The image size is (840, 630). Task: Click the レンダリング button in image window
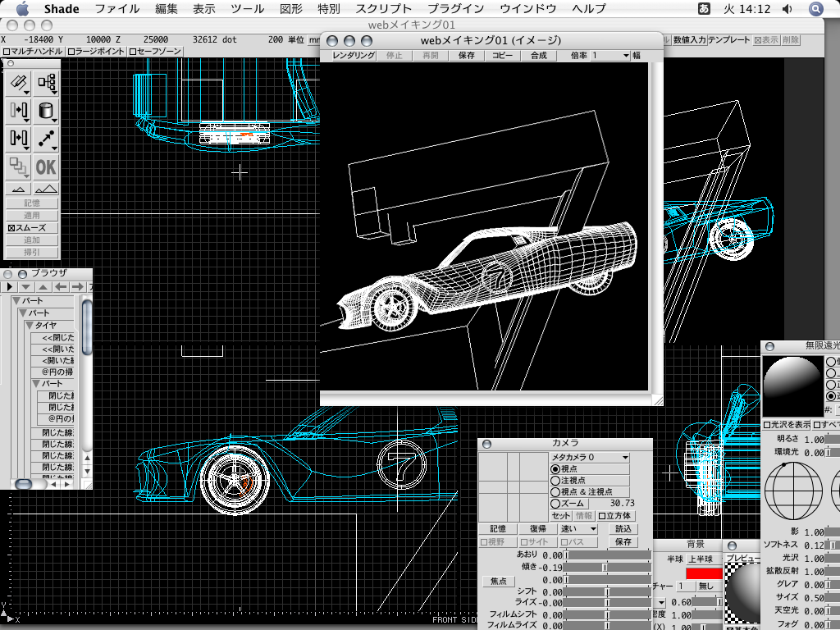[354, 56]
